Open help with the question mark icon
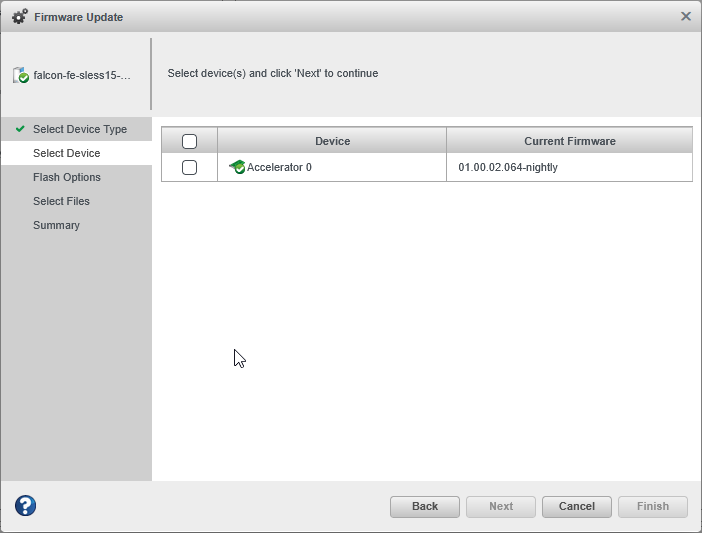This screenshot has width=702, height=533. coord(25,506)
